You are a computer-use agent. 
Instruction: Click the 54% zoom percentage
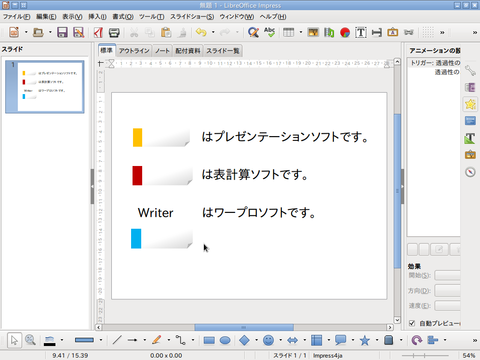pyautogui.click(x=468, y=355)
